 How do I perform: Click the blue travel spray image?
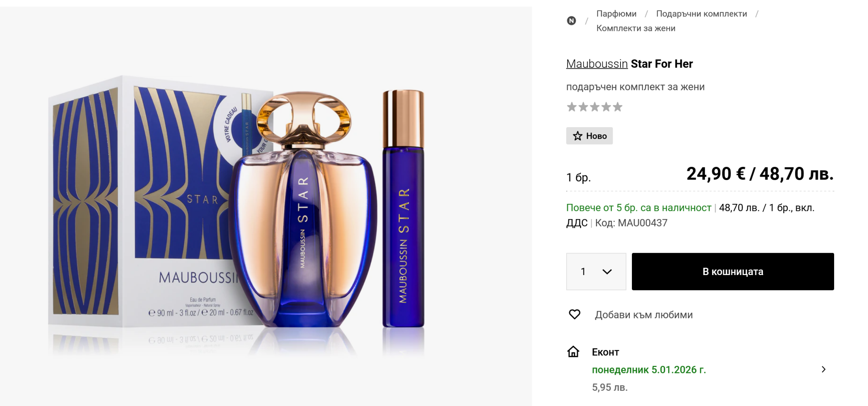tap(403, 212)
